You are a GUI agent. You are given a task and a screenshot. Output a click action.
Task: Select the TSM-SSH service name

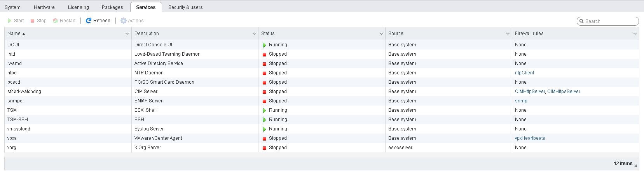pyautogui.click(x=17, y=120)
